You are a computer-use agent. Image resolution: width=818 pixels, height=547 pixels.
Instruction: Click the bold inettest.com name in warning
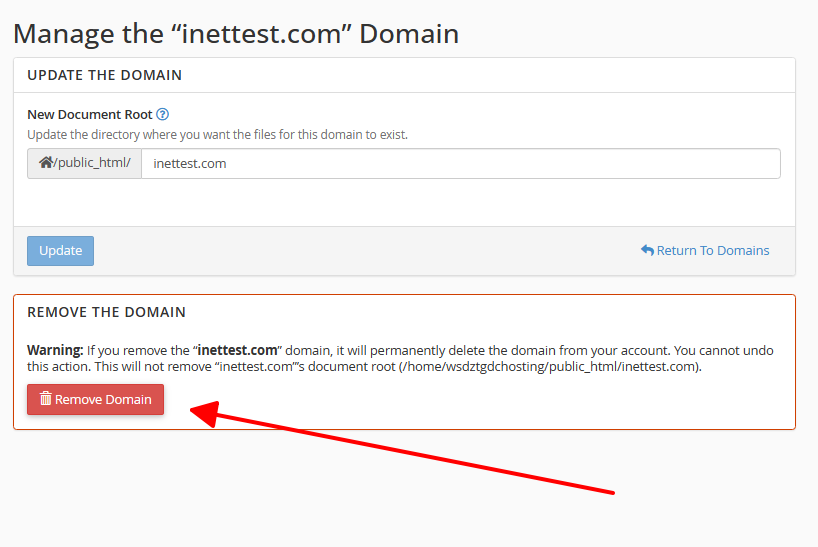tap(237, 350)
